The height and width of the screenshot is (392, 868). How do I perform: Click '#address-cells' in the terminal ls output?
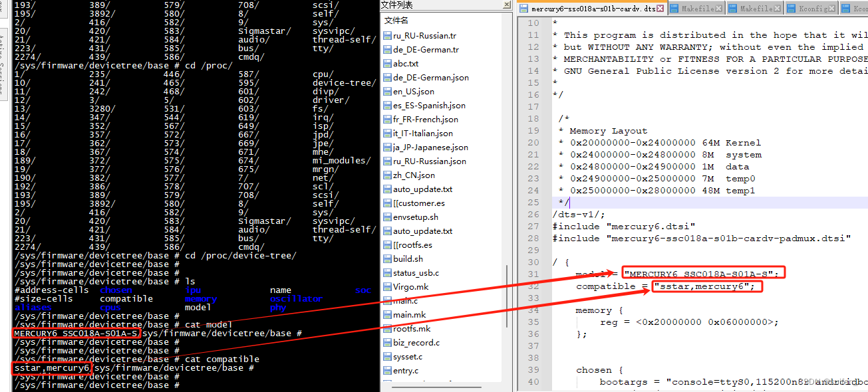(51, 290)
